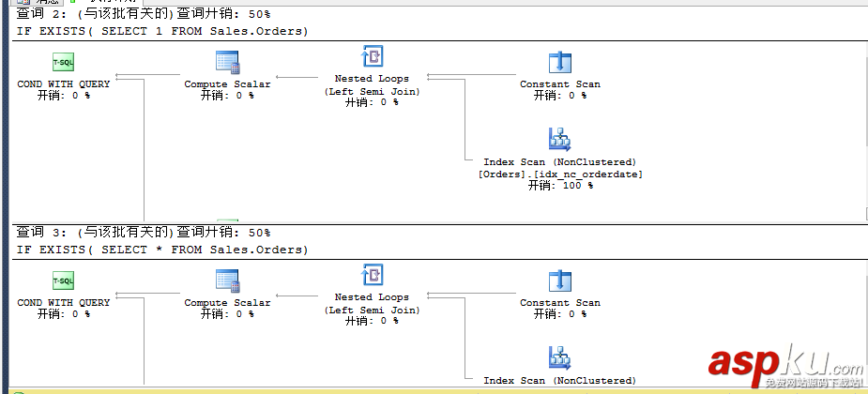This screenshot has height=394, width=868.
Task: Select the 'SELECT * FROM Sales.Orders' statement text
Action: click(x=205, y=250)
